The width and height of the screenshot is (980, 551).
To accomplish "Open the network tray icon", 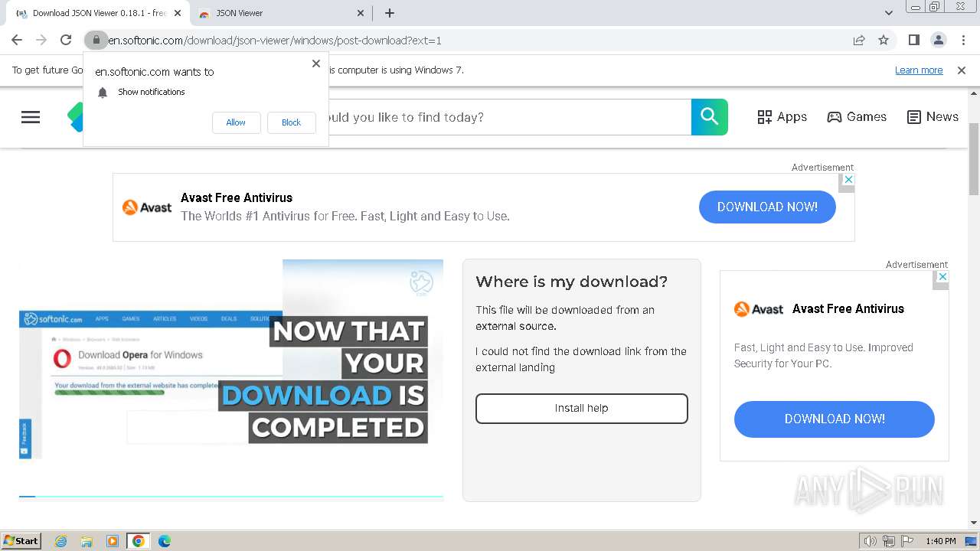I will coord(889,541).
